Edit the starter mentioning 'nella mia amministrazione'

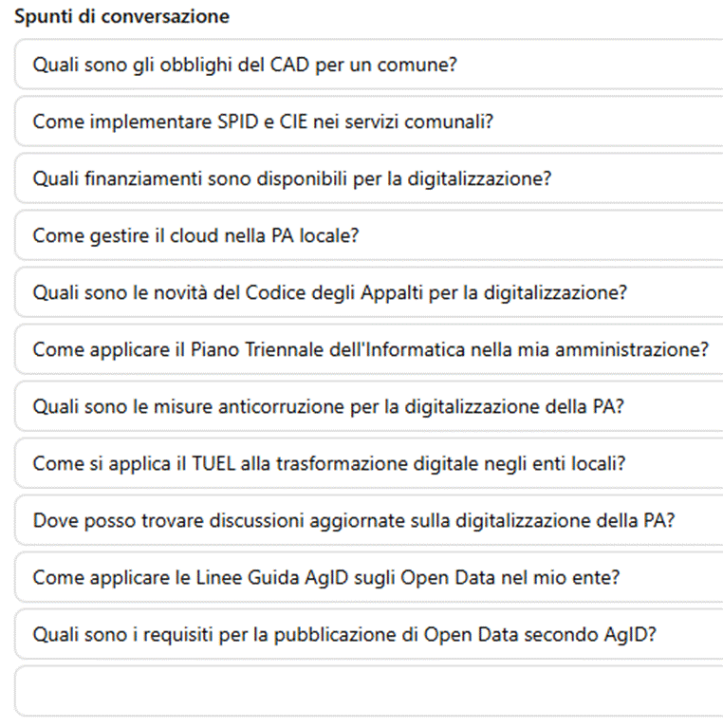(x=369, y=349)
